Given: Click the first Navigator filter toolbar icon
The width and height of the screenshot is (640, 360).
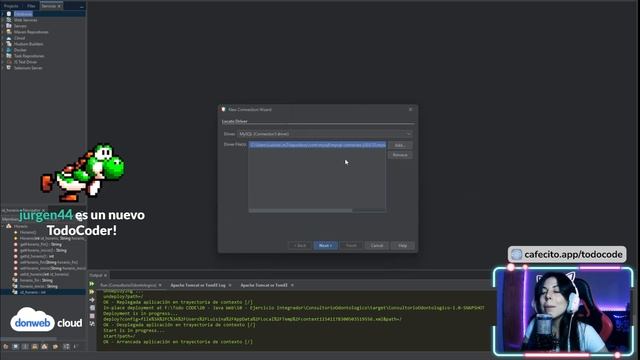Looking at the screenshot, I should [6, 347].
